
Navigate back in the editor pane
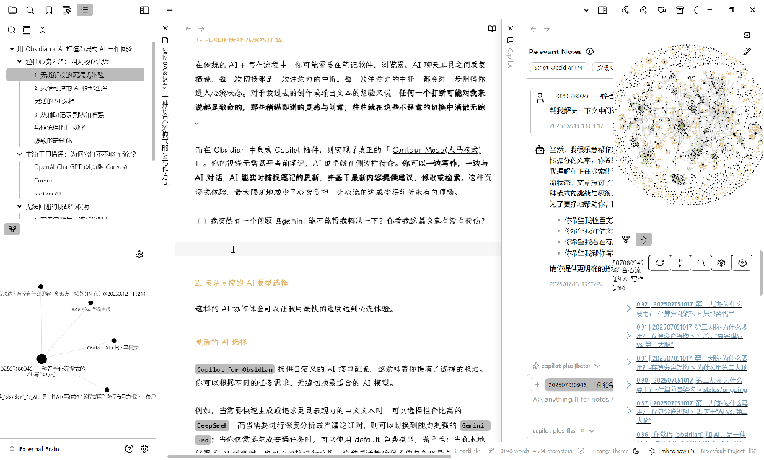[x=188, y=29]
